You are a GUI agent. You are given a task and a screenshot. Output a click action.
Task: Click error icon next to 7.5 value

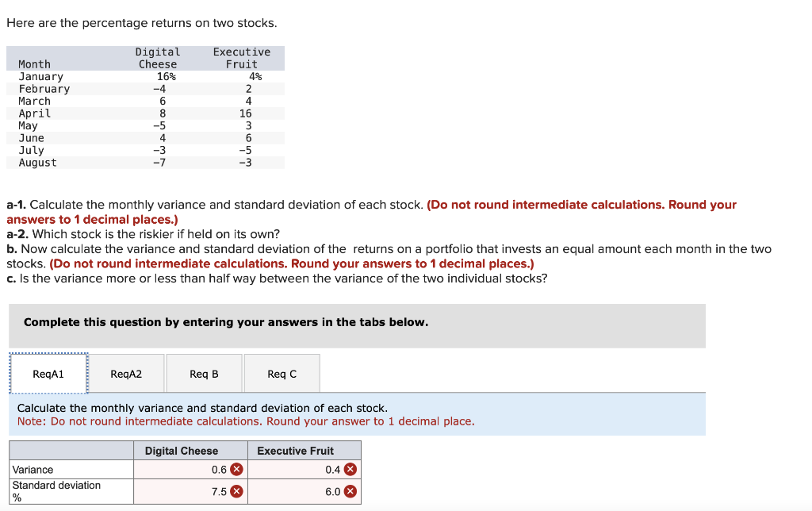236,491
